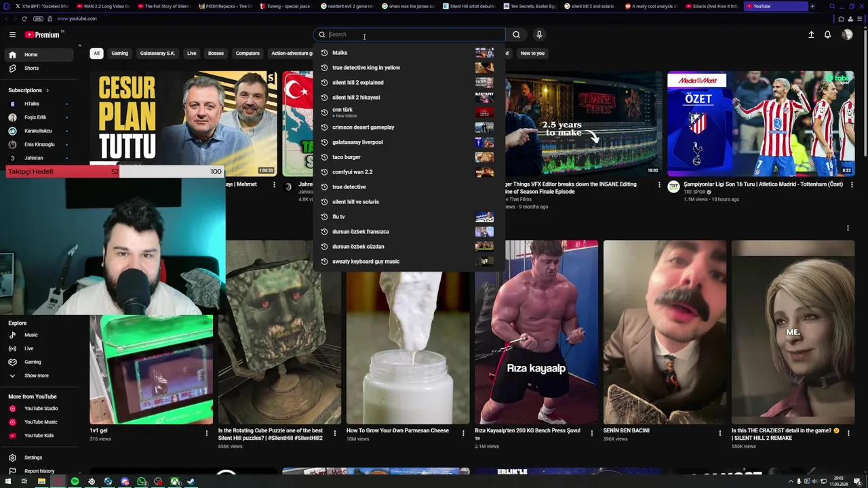Open options for Stranger Things VFX video
868x488 pixels.
[x=658, y=184]
